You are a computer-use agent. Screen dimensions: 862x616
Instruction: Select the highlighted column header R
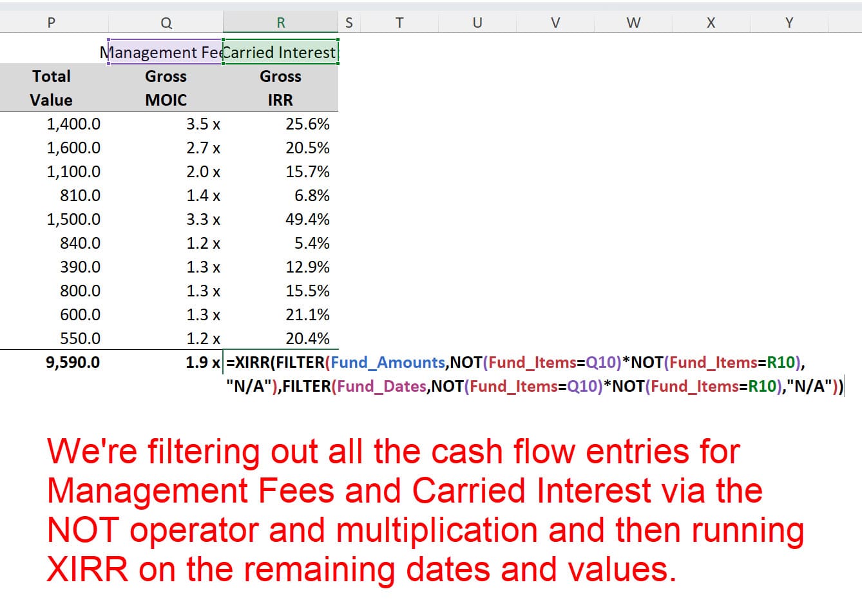click(x=280, y=22)
